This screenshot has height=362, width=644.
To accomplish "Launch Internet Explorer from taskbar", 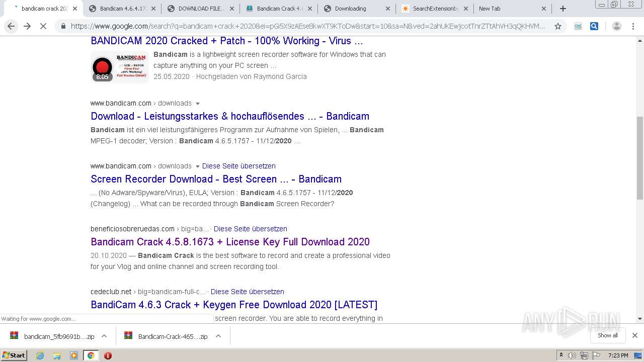I will (40, 355).
